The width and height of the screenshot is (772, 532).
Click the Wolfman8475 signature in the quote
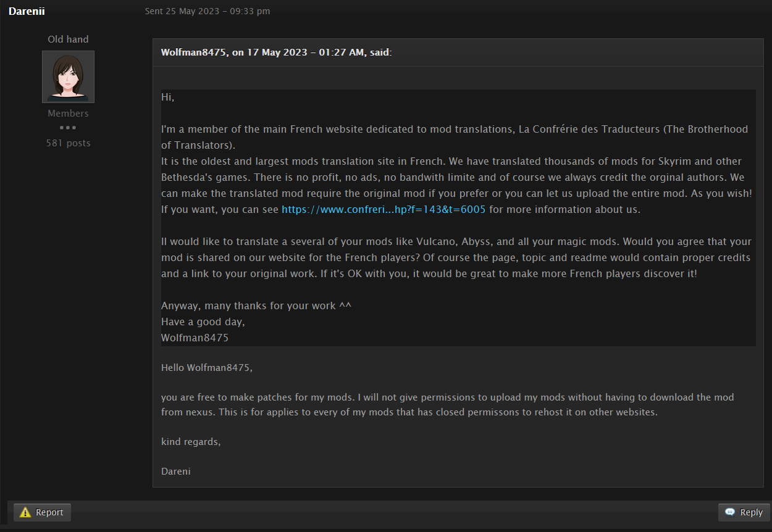pos(195,338)
